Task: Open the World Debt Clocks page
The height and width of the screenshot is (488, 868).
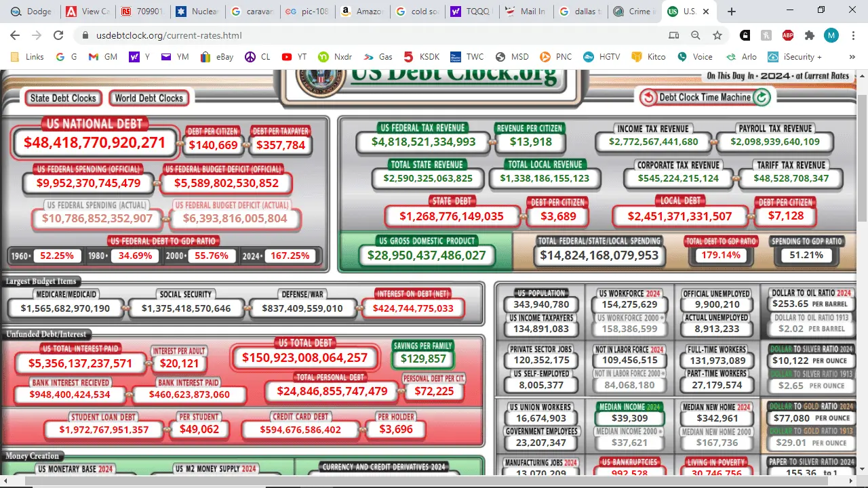Action: [x=149, y=98]
